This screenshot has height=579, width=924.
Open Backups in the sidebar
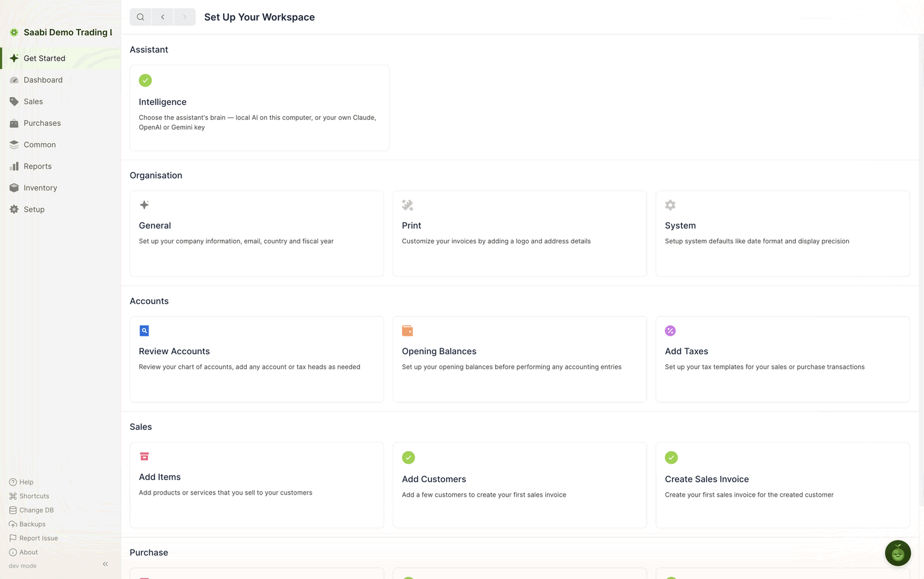point(27,524)
